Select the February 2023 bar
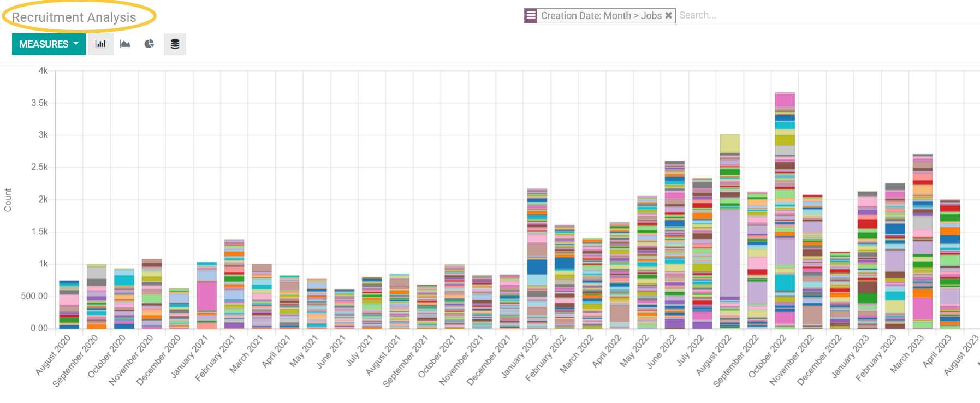Image resolution: width=980 pixels, height=403 pixels. click(895, 256)
